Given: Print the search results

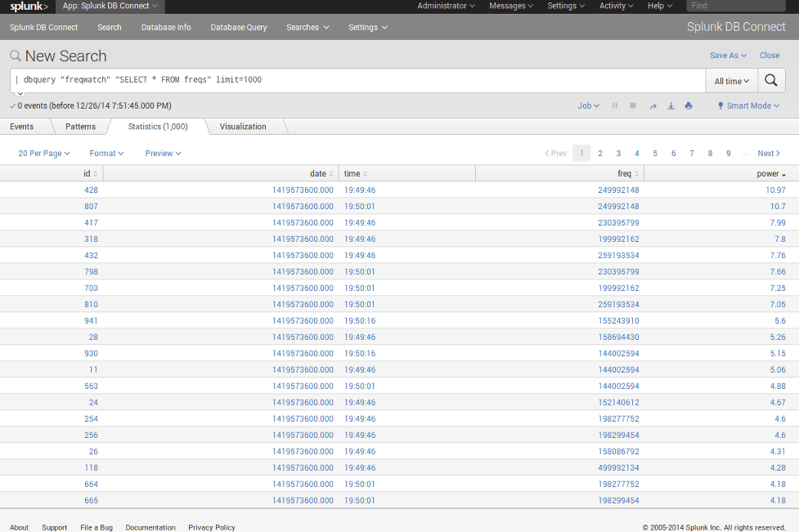Looking at the screenshot, I should 689,106.
